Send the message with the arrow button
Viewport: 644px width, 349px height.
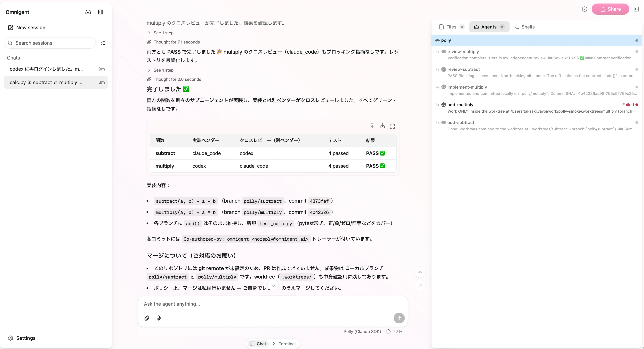tap(399, 318)
